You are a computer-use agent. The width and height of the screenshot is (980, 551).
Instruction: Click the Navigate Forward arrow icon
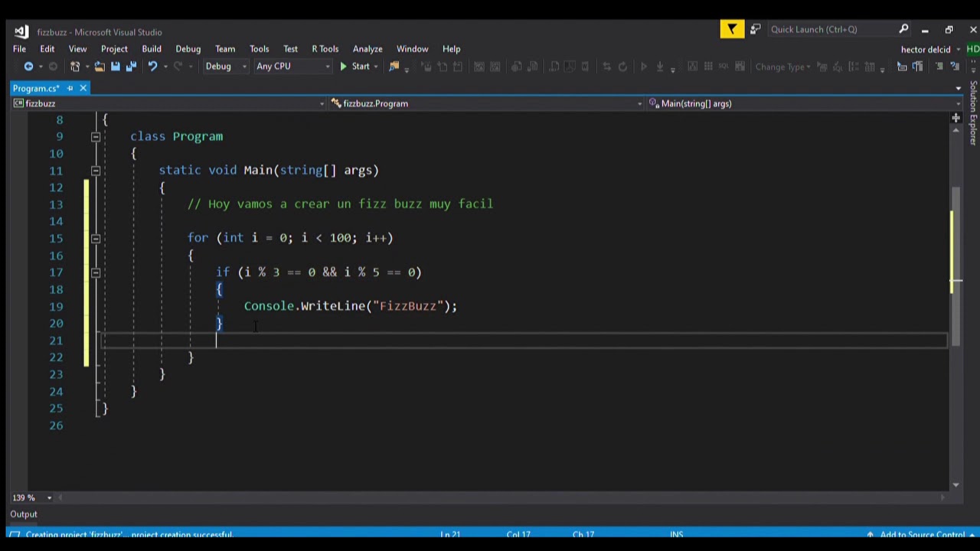coord(53,67)
